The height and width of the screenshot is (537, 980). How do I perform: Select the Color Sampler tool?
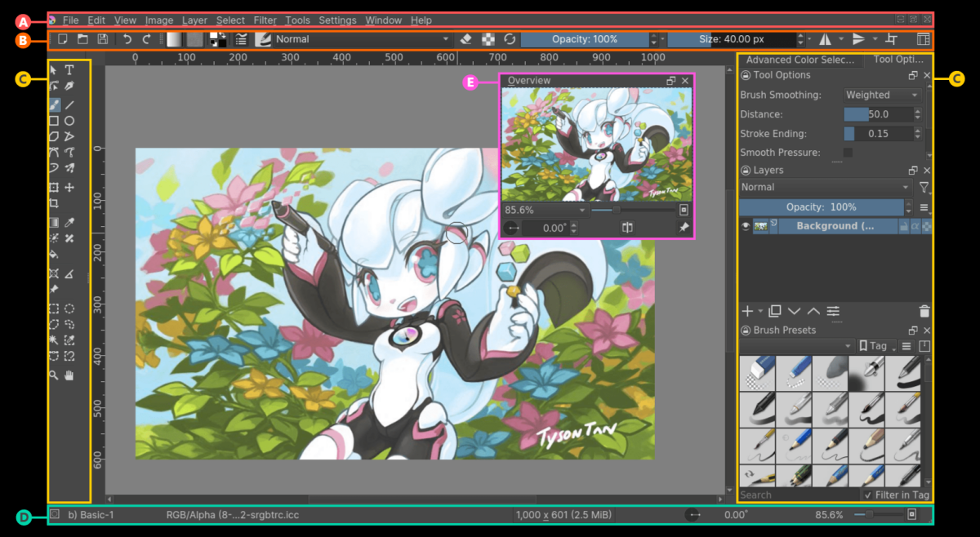69,221
